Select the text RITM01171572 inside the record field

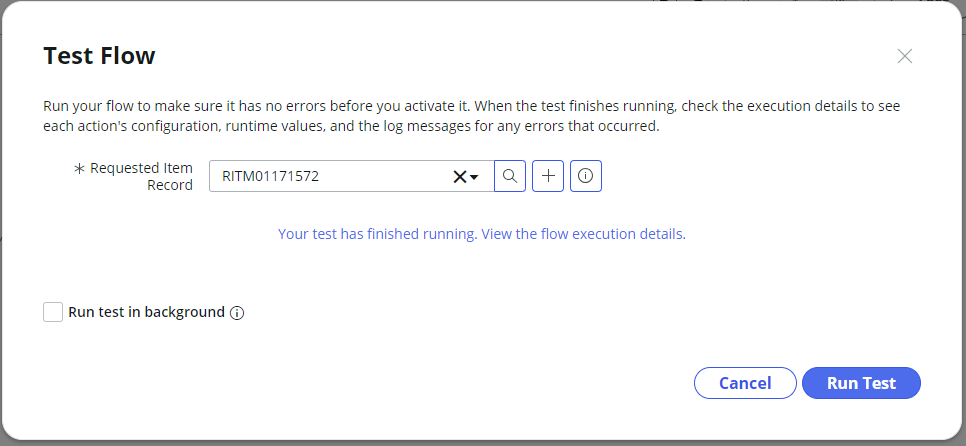point(270,176)
